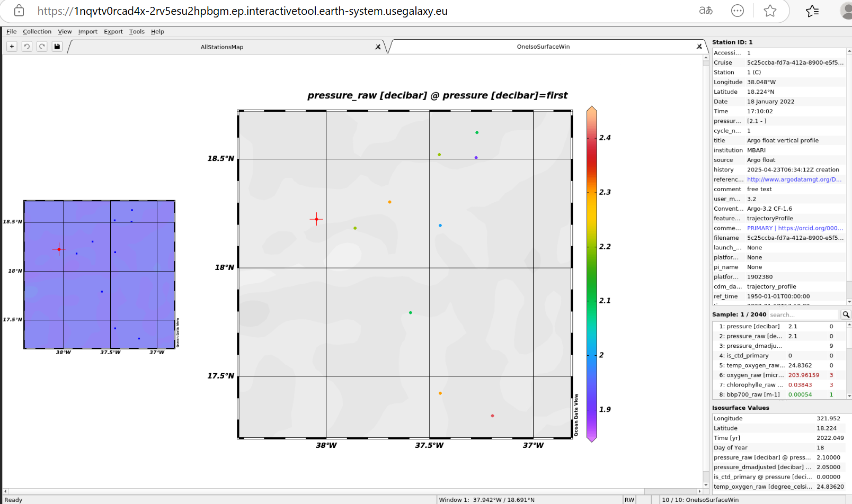
Task: Save the collection with the disk toolbar icon
Action: click(x=56, y=46)
